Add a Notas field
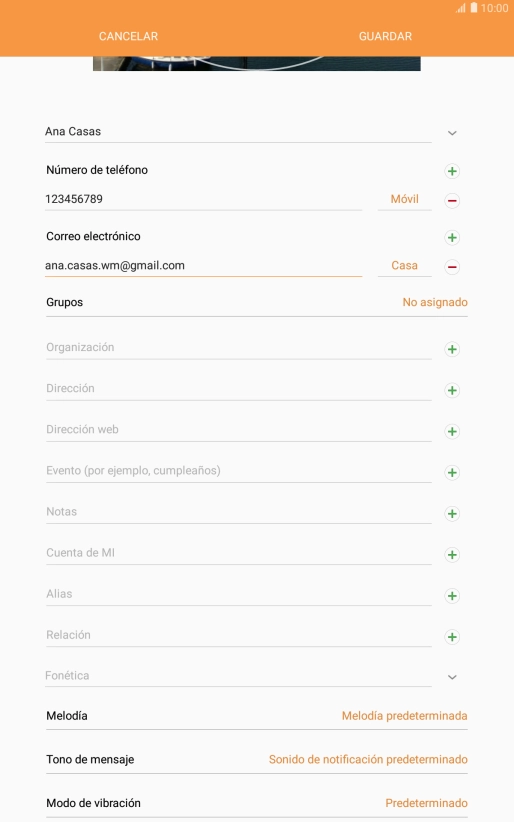The height and width of the screenshot is (822, 514). point(452,514)
